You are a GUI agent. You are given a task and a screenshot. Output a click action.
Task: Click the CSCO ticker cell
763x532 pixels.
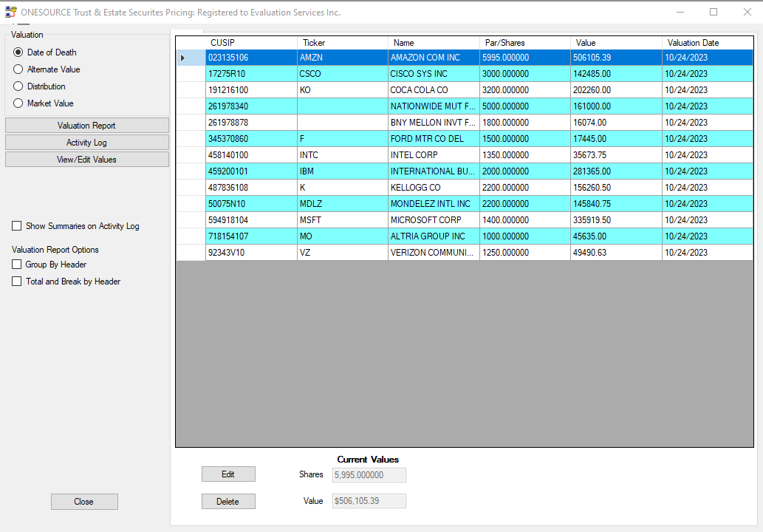(343, 74)
